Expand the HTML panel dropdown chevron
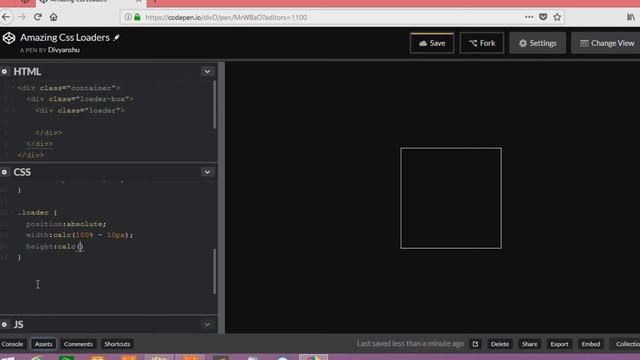The width and height of the screenshot is (640, 360). click(x=207, y=71)
